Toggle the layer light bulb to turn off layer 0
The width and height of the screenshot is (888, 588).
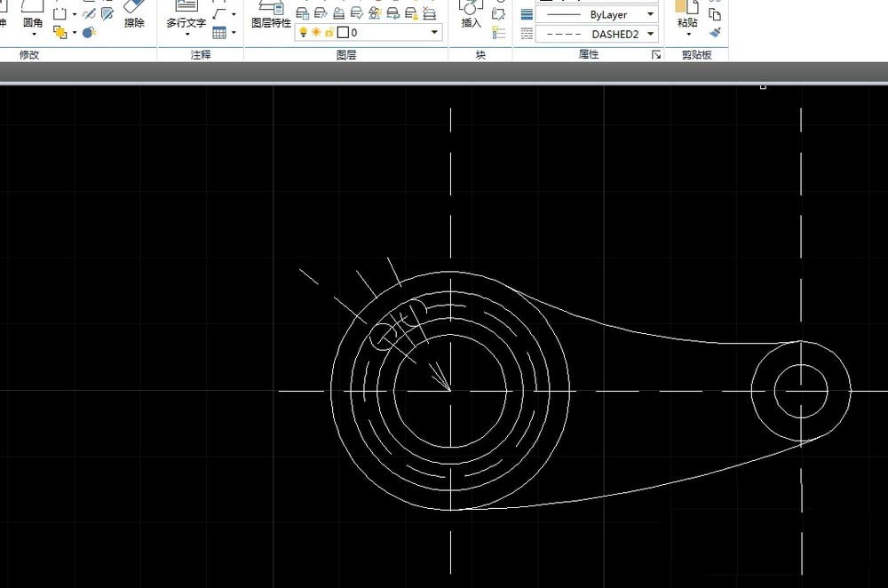(305, 31)
